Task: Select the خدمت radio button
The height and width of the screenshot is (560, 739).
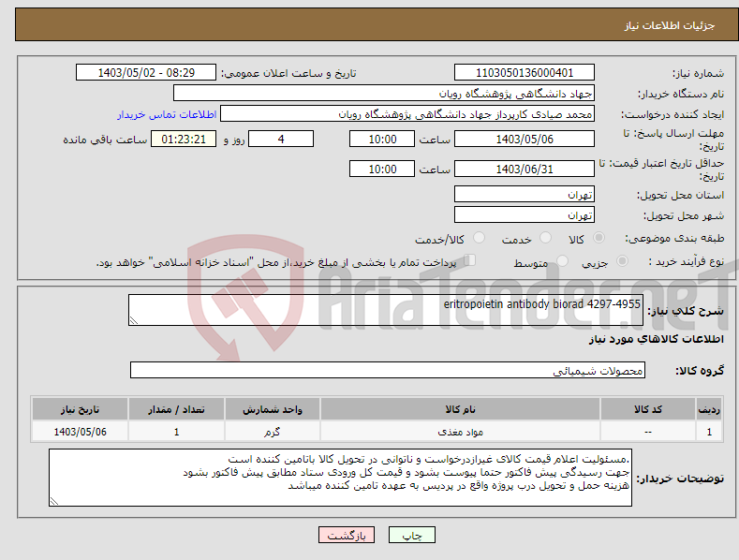Action: 545,238
